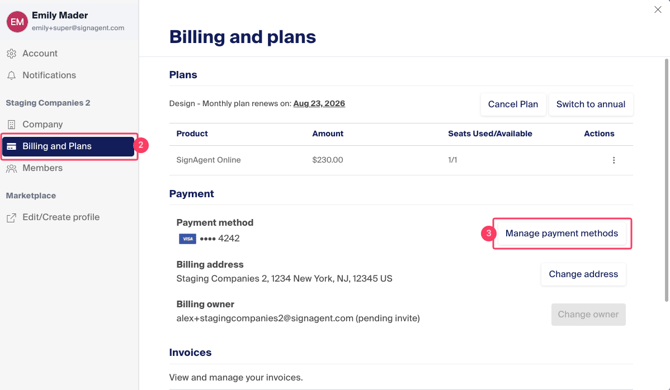This screenshot has height=390, width=670.
Task: Click Switch to annual button
Action: tap(591, 104)
